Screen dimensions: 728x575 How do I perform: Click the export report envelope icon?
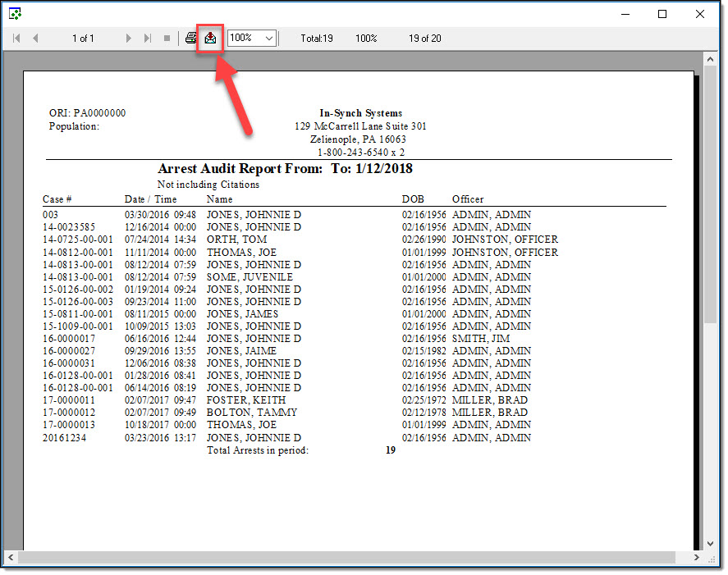[x=211, y=39]
